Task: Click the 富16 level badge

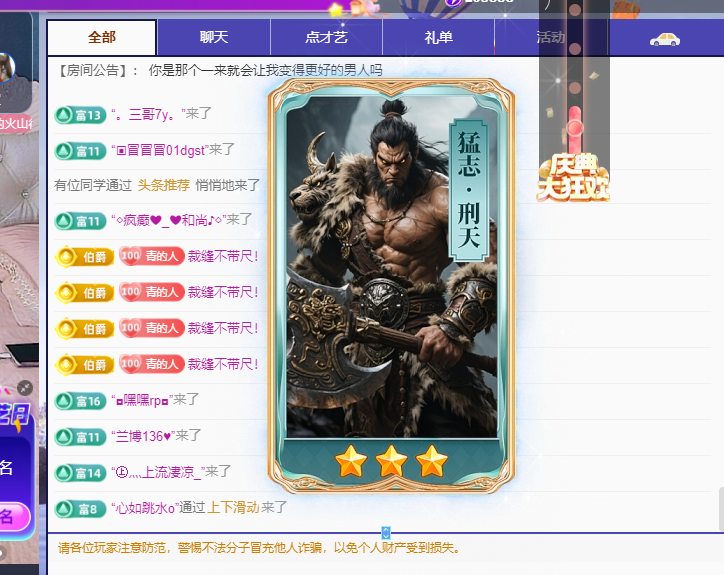Action: click(80, 401)
